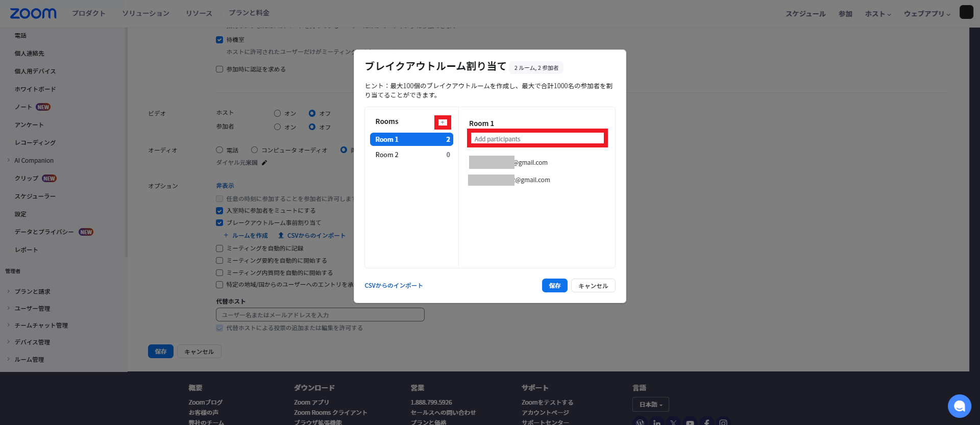The width and height of the screenshot is (980, 425).
Task: Click the Zoom logo
Action: click(x=33, y=14)
